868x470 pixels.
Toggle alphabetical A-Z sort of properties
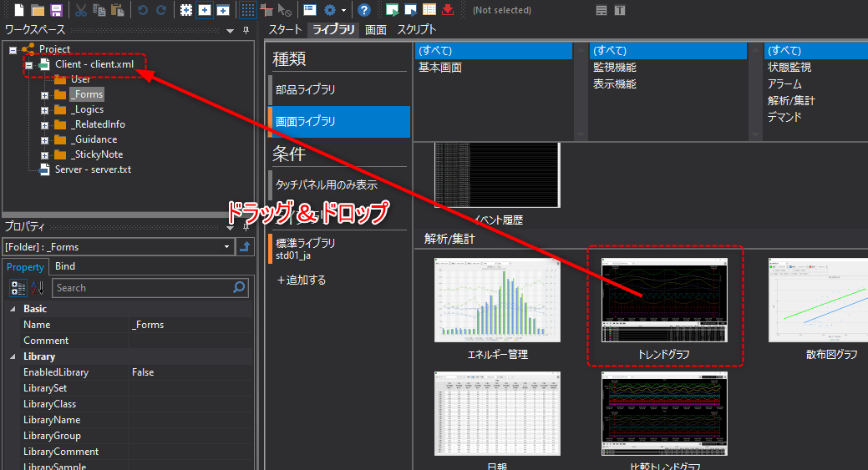[x=38, y=288]
